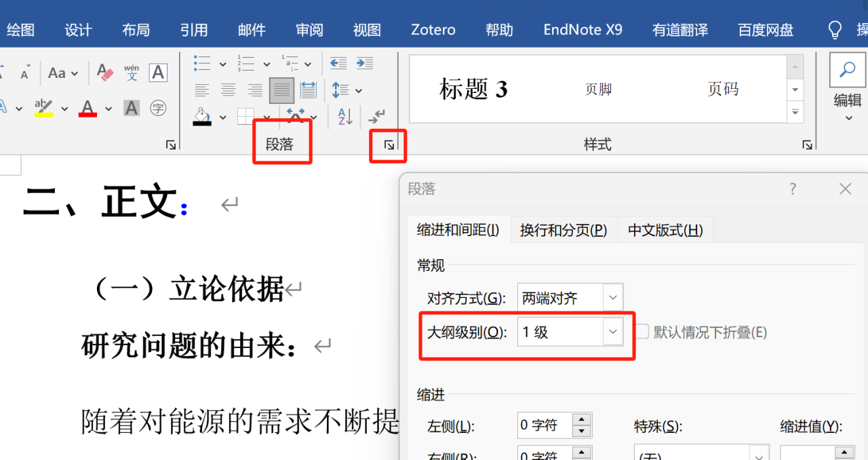Click the magnifier Find icon
Image resolution: width=868 pixels, height=460 pixels.
click(848, 70)
